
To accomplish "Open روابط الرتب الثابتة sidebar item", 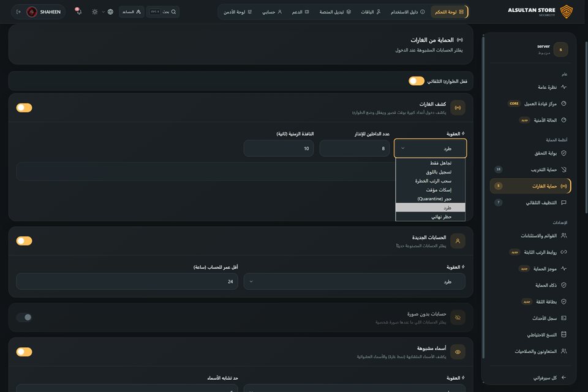I will (529, 252).
